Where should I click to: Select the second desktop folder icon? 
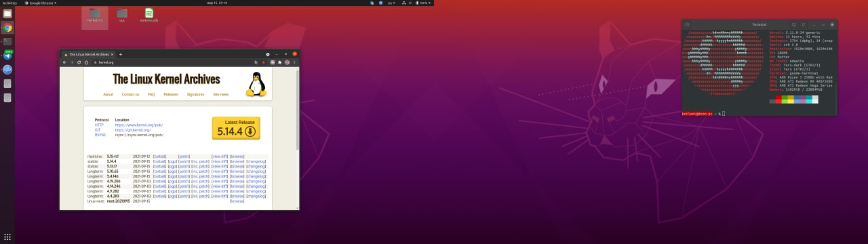tap(122, 15)
